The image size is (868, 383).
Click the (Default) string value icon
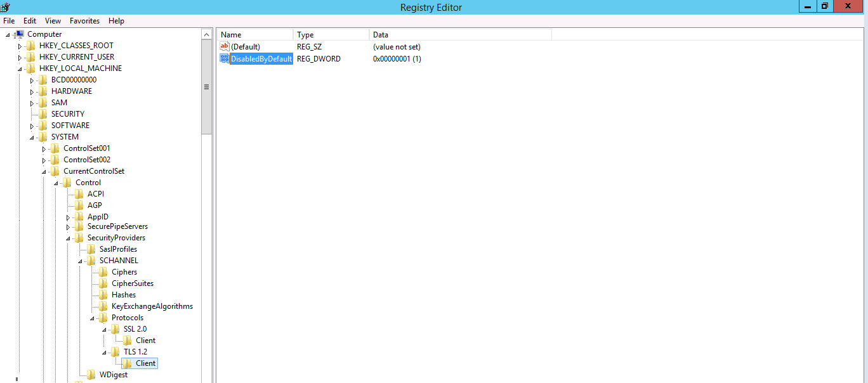(x=224, y=47)
